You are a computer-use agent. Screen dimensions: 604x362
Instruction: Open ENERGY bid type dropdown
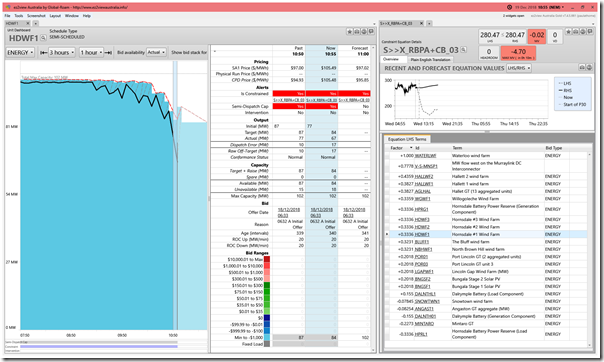tap(20, 52)
